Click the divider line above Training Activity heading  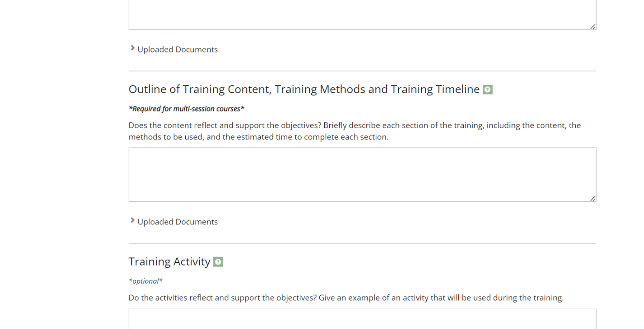tap(362, 243)
